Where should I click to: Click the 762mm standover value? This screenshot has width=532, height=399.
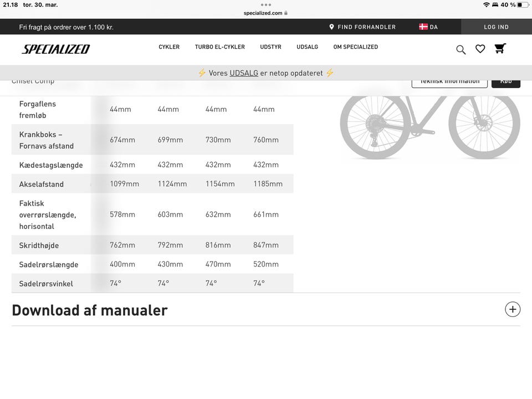(x=122, y=245)
